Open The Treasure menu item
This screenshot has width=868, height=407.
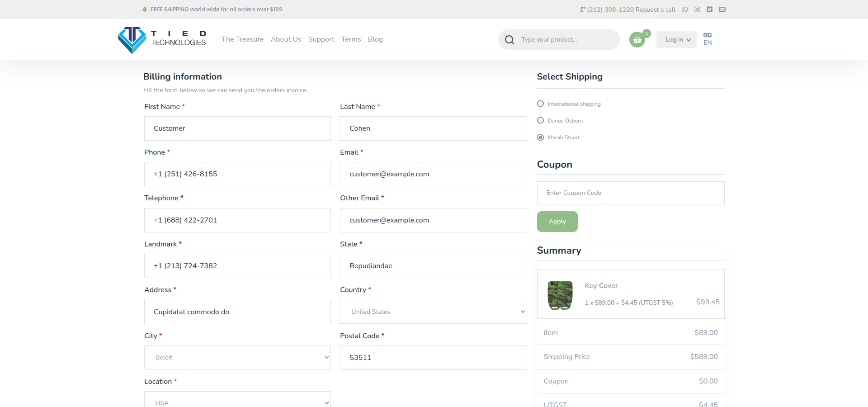tap(242, 39)
